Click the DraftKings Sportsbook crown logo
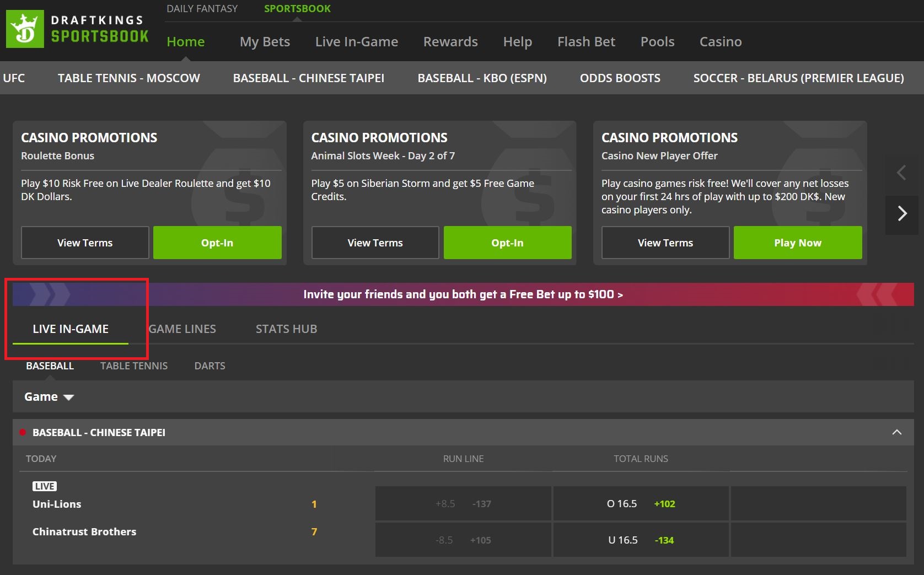The width and height of the screenshot is (924, 575). click(25, 29)
